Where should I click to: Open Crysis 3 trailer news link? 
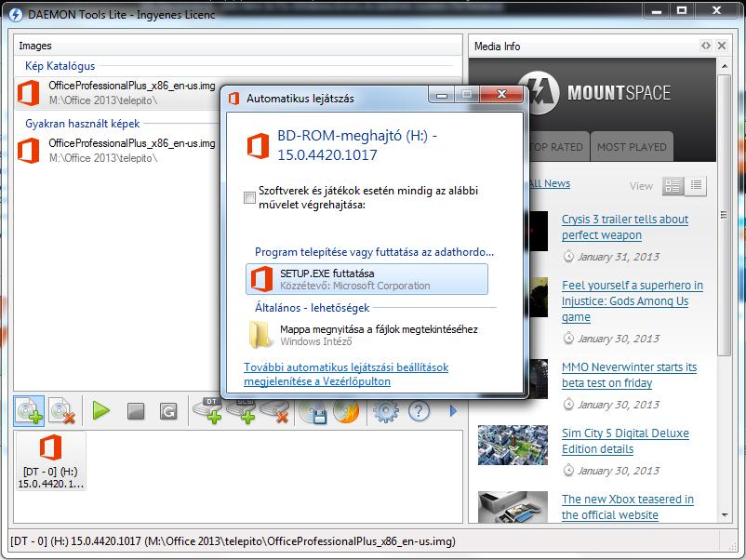click(625, 227)
